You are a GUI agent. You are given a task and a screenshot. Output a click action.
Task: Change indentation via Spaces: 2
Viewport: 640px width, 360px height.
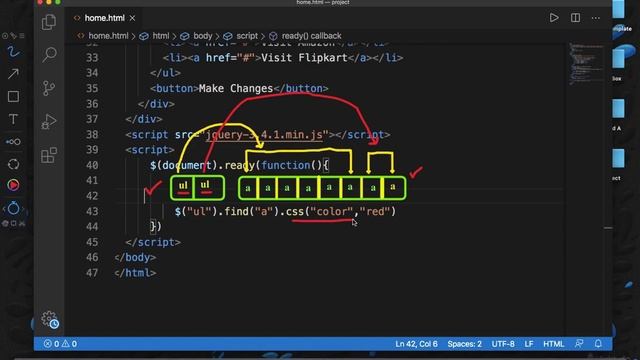point(464,344)
